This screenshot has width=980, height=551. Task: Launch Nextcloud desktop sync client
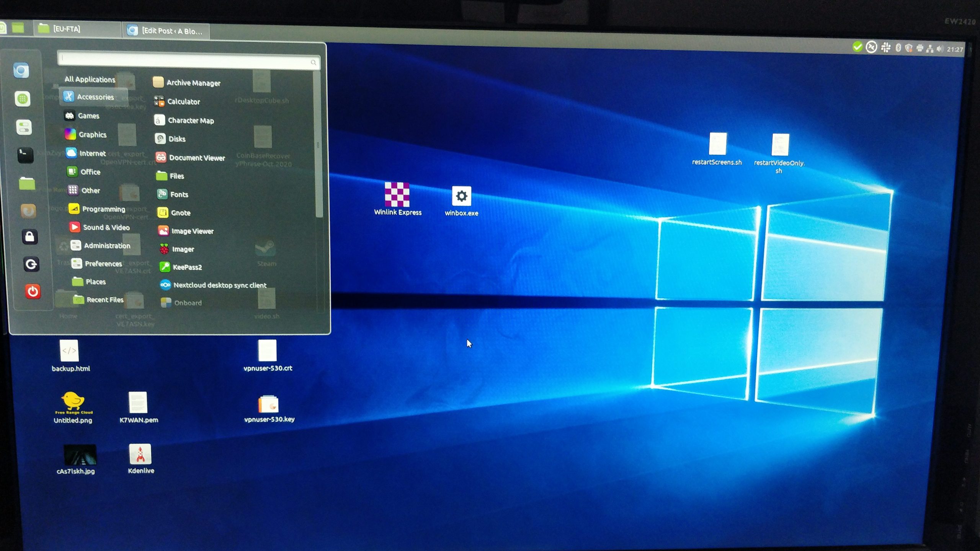(x=213, y=285)
